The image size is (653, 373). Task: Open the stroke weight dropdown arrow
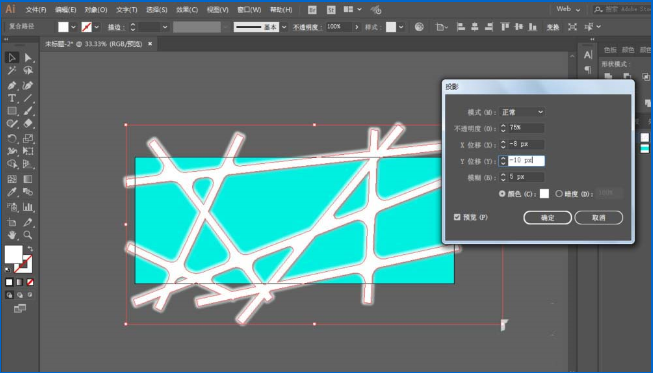pos(165,27)
